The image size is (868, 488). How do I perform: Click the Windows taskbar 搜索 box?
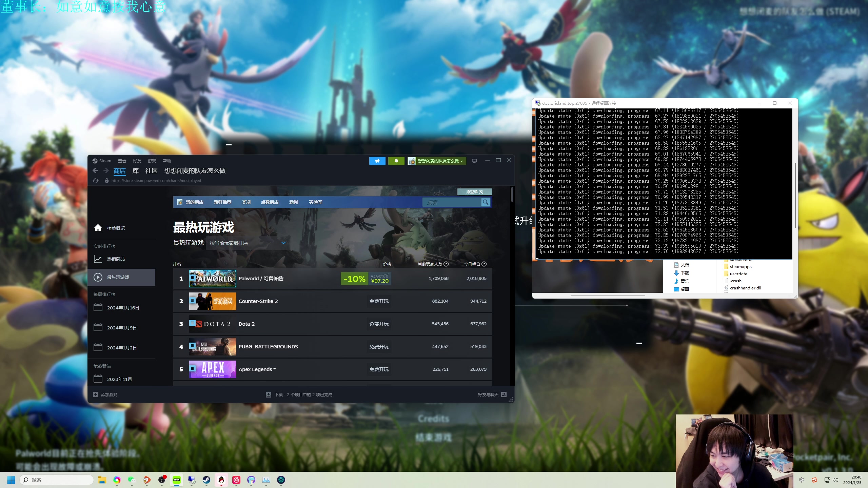coord(56,480)
